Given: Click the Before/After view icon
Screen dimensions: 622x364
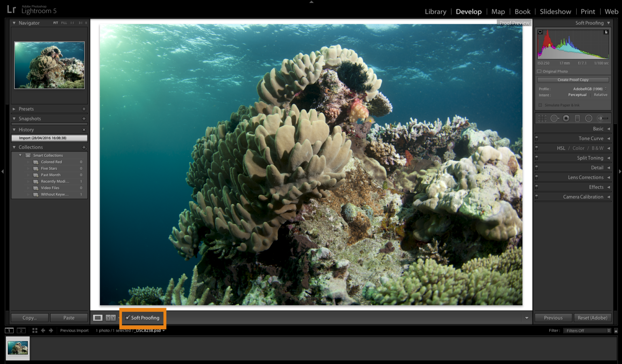Looking at the screenshot, I should click(x=110, y=317).
